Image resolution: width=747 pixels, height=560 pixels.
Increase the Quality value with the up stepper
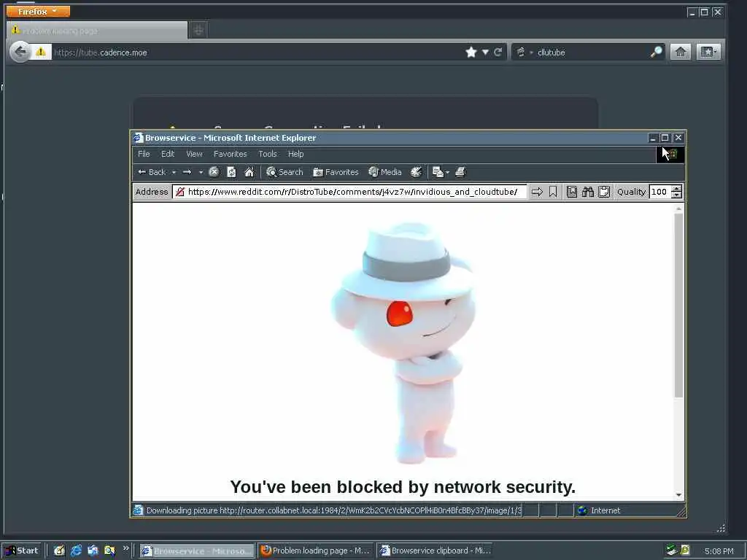point(676,188)
